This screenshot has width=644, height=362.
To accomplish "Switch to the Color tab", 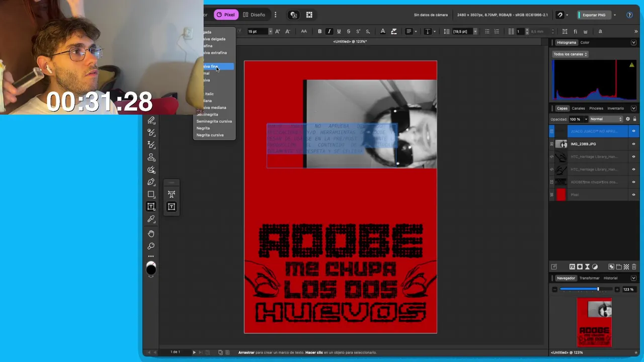I will point(585,42).
